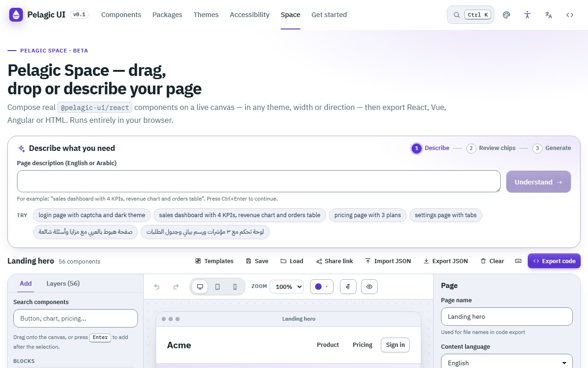The image size is (588, 368).
Task: Try the 'pricing page with 3 plans' chip
Action: click(x=367, y=215)
